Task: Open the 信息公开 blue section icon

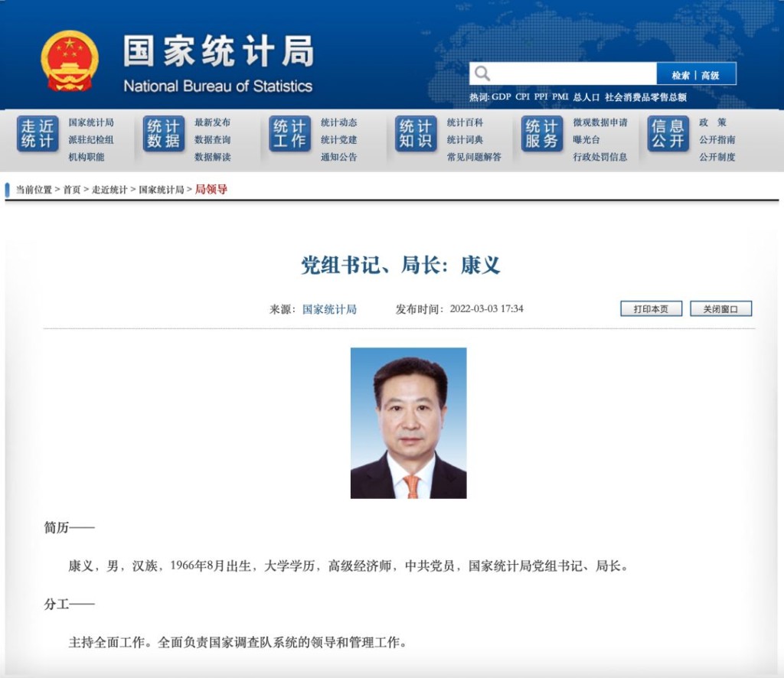Action: (x=668, y=134)
